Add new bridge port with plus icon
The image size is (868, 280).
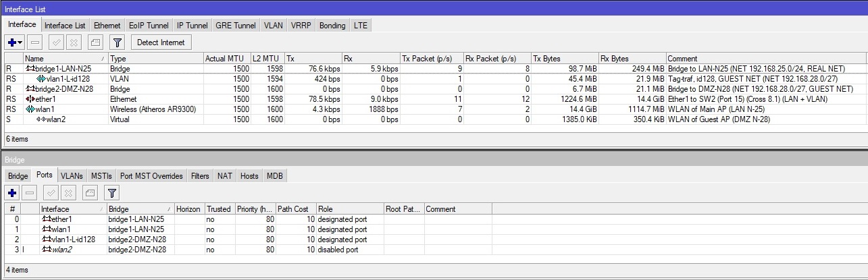(11, 193)
